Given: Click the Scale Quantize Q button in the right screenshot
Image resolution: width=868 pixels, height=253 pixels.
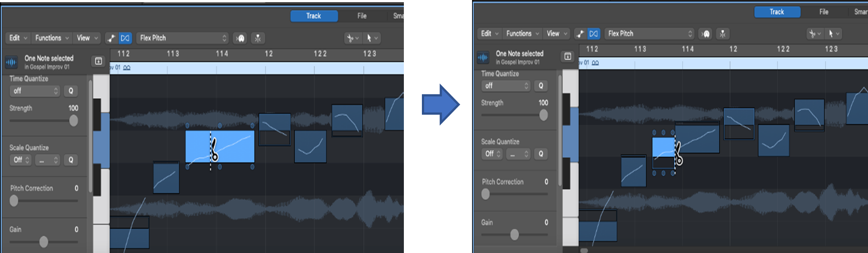Looking at the screenshot, I should pyautogui.click(x=541, y=154).
